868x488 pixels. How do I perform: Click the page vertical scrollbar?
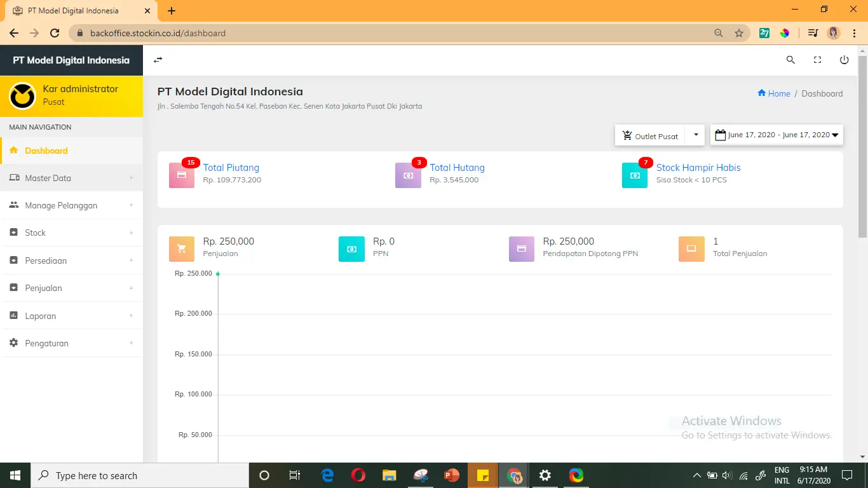click(x=862, y=146)
